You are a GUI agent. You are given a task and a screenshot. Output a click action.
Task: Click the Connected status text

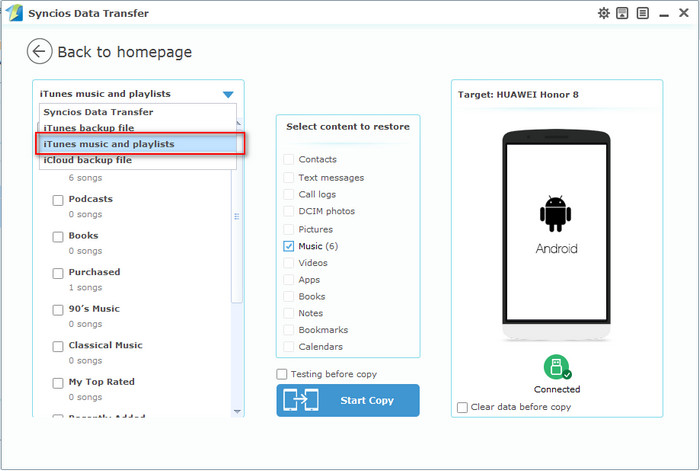(x=557, y=389)
